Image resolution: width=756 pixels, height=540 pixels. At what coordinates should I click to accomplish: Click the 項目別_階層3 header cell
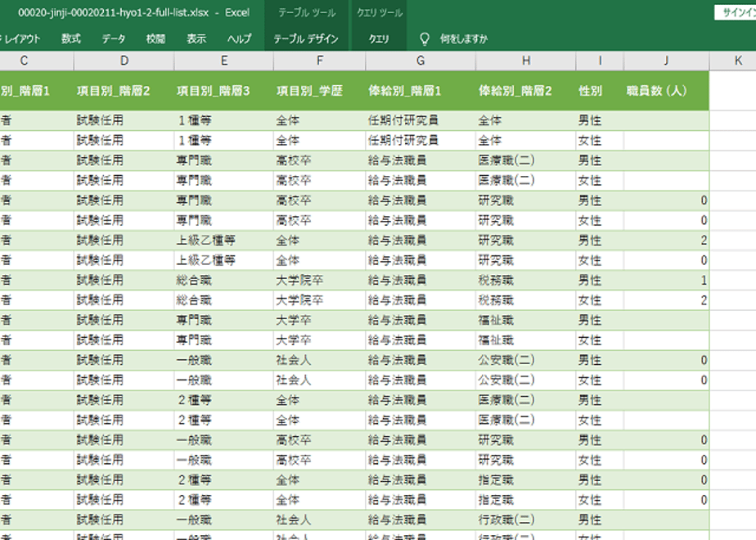(223, 91)
